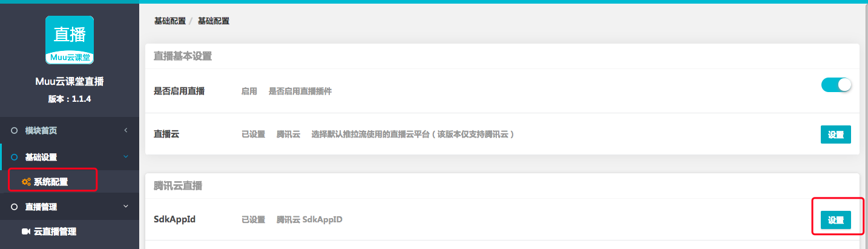
Task: Click 腾讯云 value in 直播云 row
Action: 288,134
